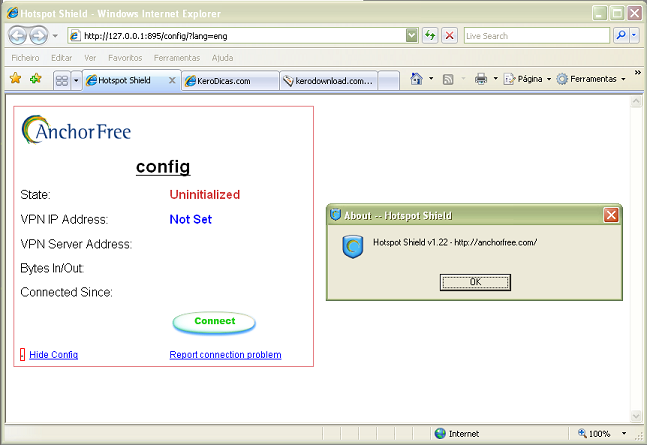
Task: Click the Uninitialized state text
Action: [205, 194]
